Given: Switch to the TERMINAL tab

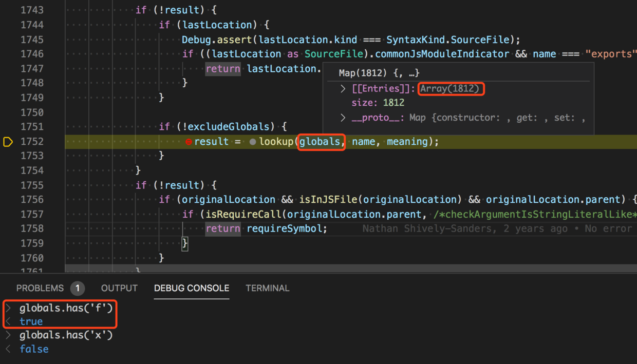Looking at the screenshot, I should [x=268, y=288].
